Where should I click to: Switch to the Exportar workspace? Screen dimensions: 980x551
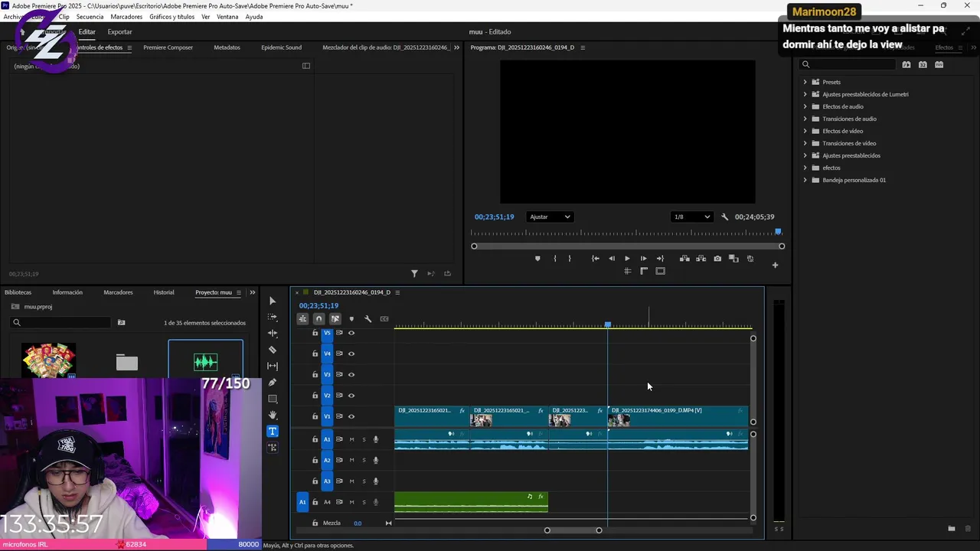(119, 32)
